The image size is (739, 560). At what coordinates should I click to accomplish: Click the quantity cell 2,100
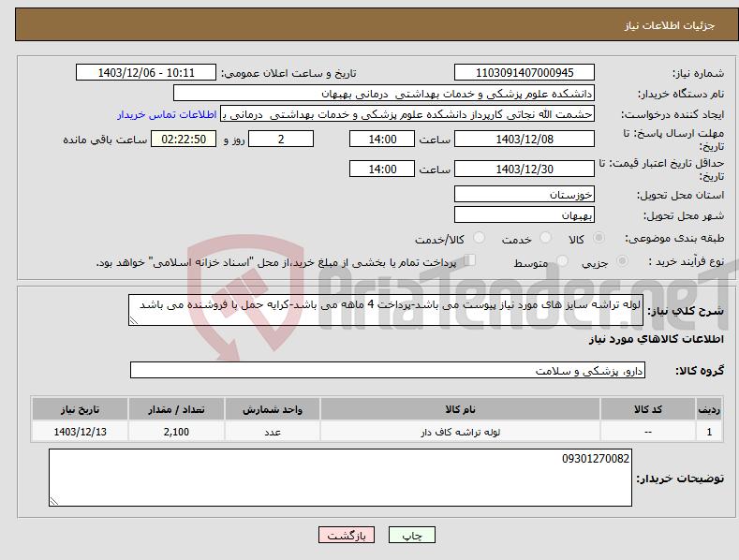[x=176, y=432]
